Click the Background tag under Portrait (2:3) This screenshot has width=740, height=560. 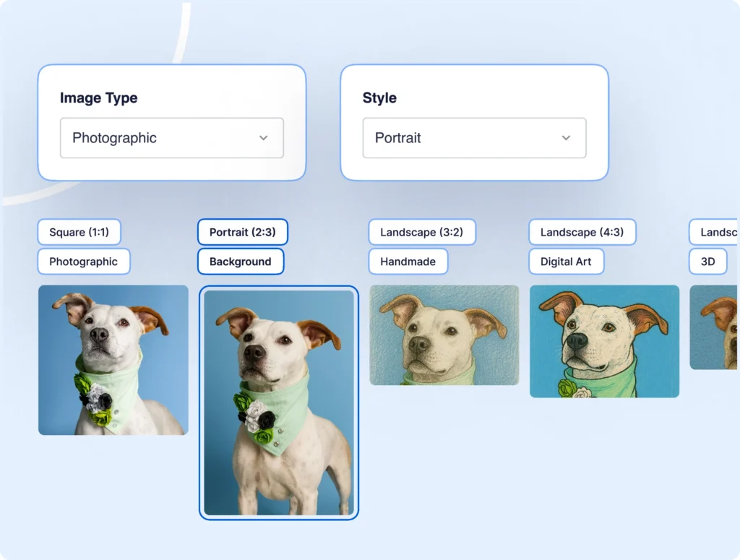click(x=240, y=262)
